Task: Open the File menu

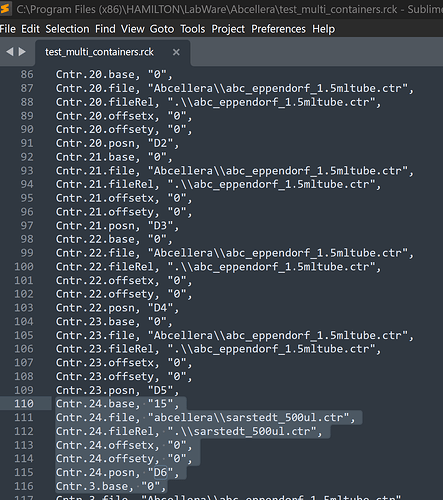Action: [x=8, y=29]
